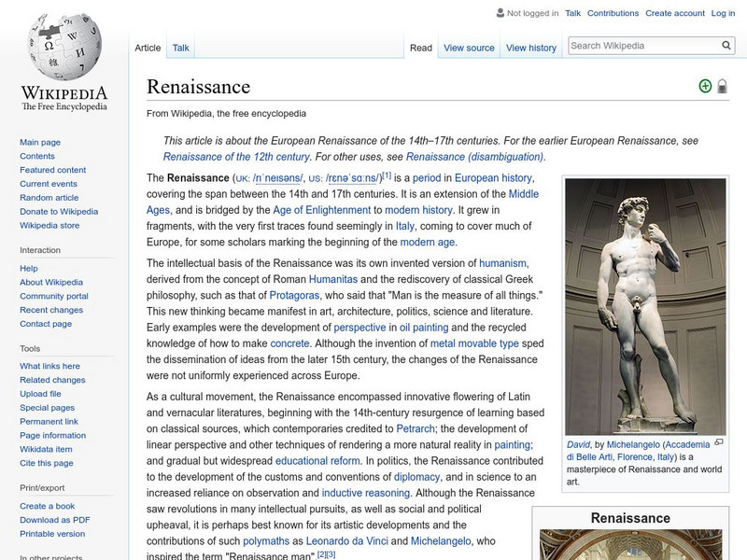747x560 pixels.
Task: Click Permanent link
Action: pyautogui.click(x=49, y=421)
